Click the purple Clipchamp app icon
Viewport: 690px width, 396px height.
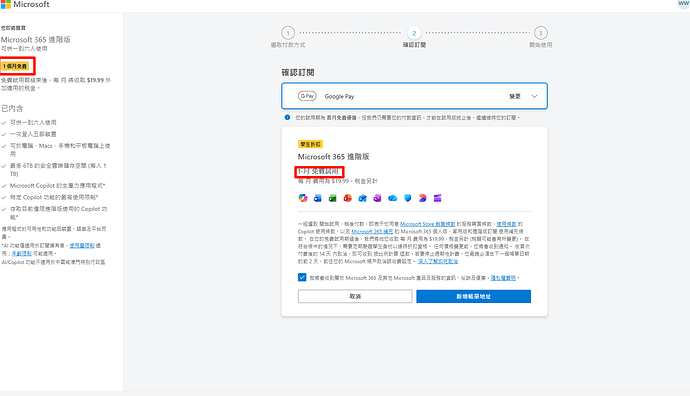437,198
